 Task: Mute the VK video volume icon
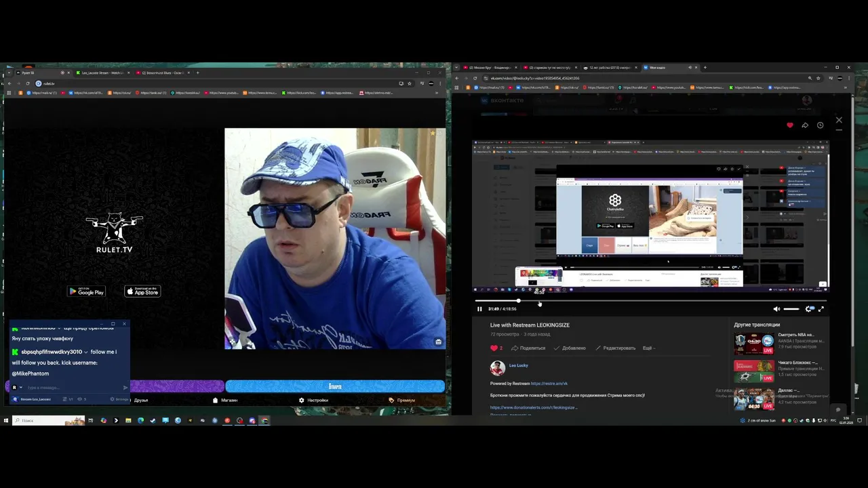coord(776,309)
